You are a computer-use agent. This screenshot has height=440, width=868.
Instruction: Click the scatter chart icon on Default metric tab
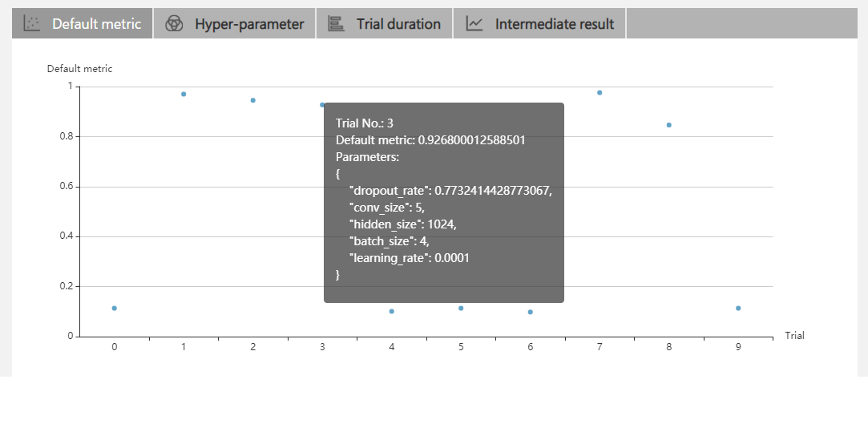click(32, 24)
